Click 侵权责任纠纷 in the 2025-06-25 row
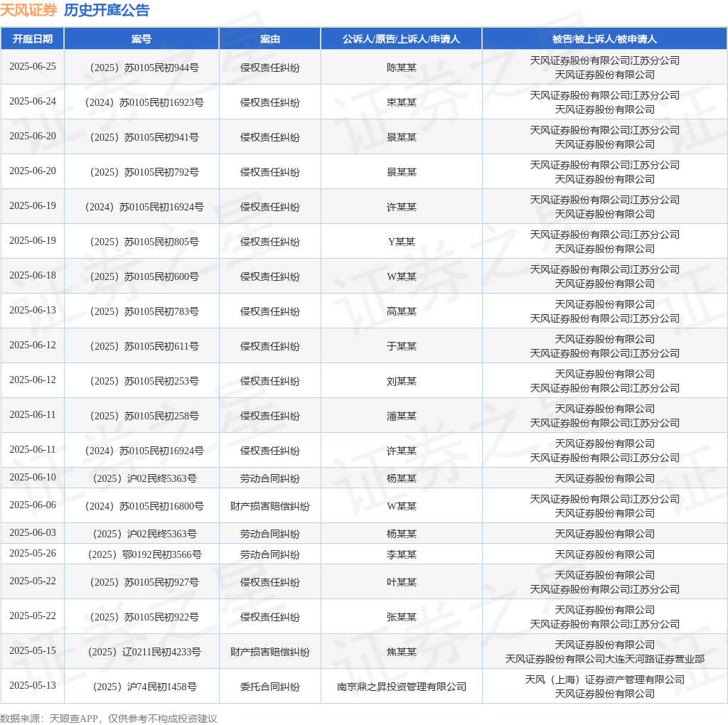The height and width of the screenshot is (725, 728). coord(269,68)
